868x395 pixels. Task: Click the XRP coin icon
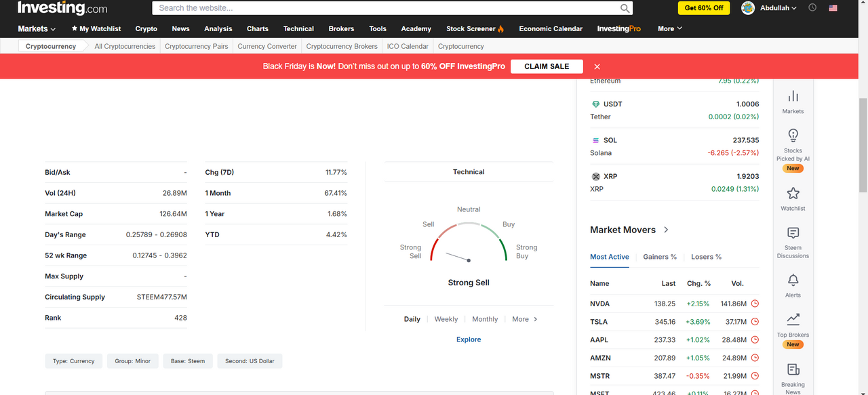(x=595, y=176)
